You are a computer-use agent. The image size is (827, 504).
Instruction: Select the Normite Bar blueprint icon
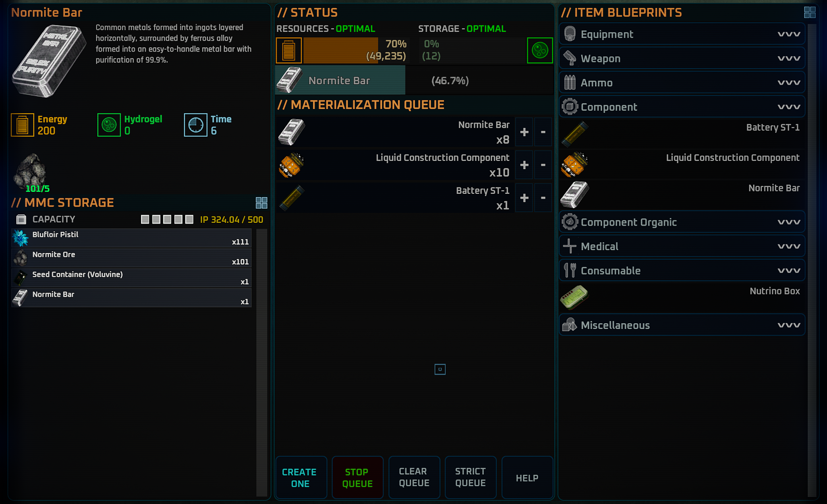(x=574, y=195)
